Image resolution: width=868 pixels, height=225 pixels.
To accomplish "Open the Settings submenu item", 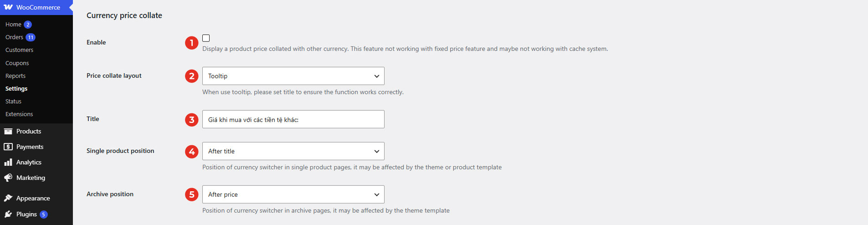I will (x=16, y=88).
